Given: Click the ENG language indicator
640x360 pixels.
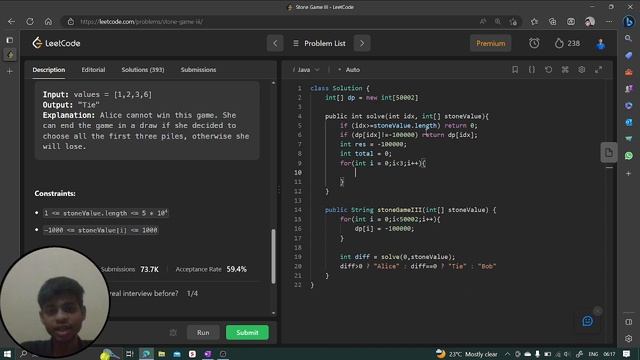Looking at the screenshot, I should click(593, 354).
